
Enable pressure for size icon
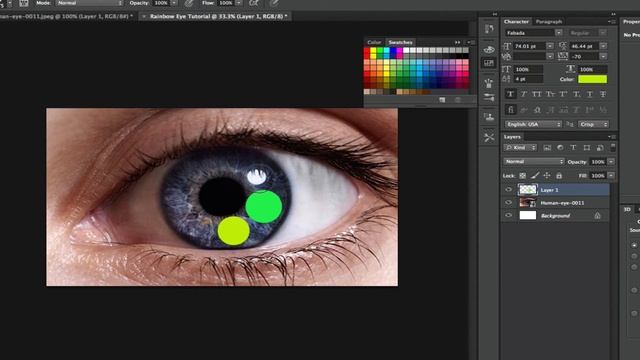click(274, 3)
